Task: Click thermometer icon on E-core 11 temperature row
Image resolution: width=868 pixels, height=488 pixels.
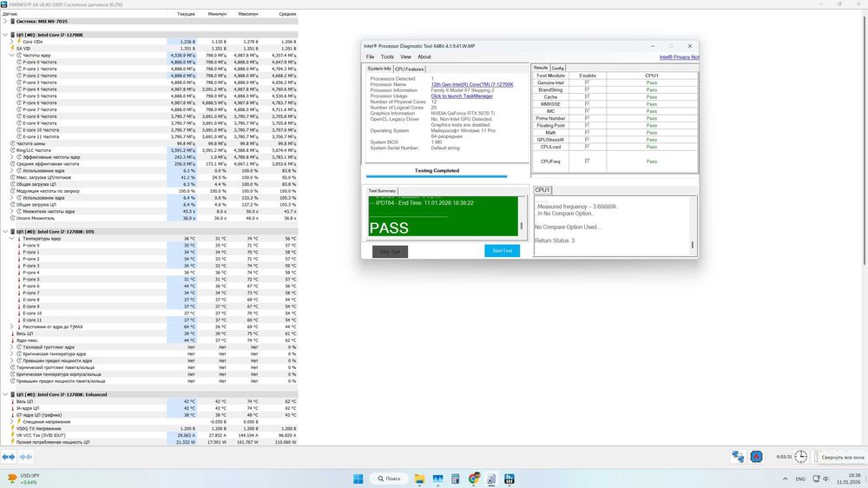Action: 19,320
